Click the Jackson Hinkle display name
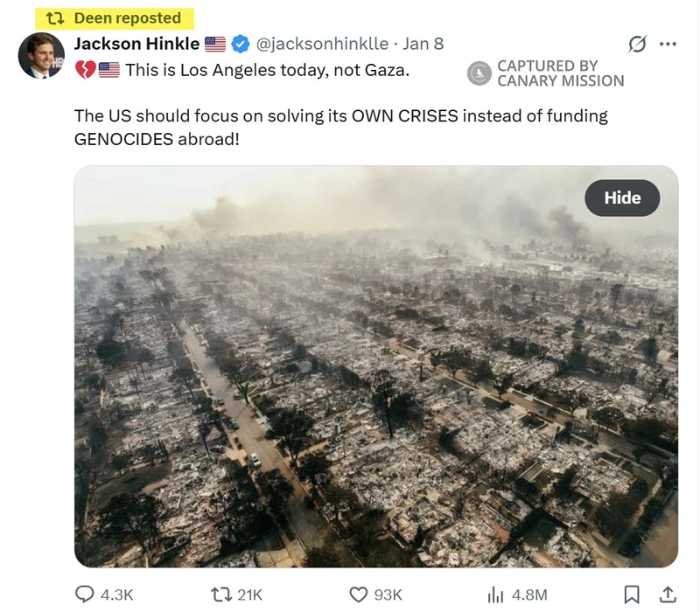Image resolution: width=700 pixels, height=612 pixels. click(136, 44)
